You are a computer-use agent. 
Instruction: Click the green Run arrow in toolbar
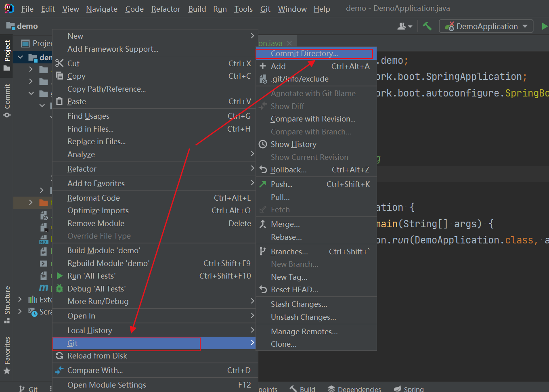point(545,26)
